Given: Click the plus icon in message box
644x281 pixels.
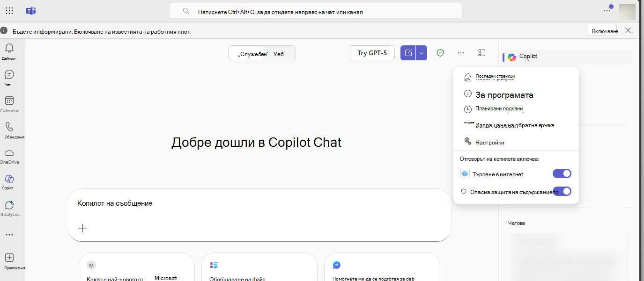Looking at the screenshot, I should (82, 228).
